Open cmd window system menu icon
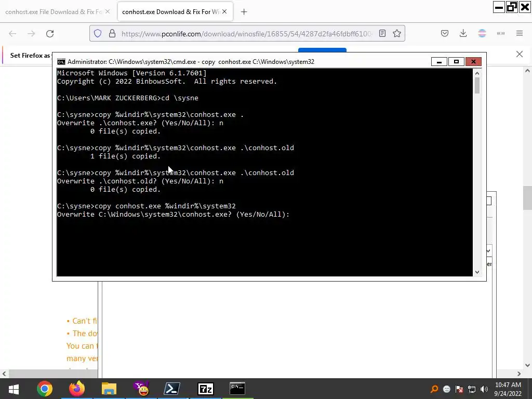The height and width of the screenshot is (399, 532). (x=61, y=62)
